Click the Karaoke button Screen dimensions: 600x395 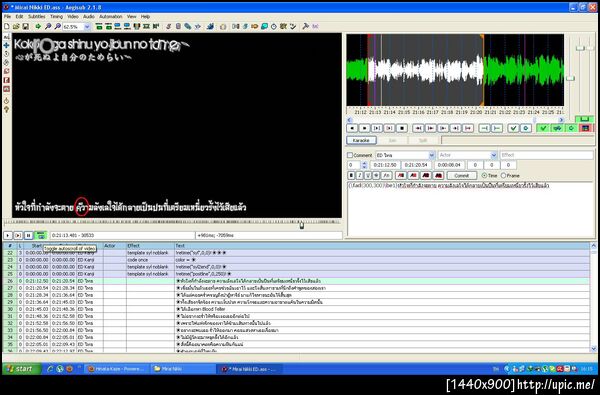[361, 140]
